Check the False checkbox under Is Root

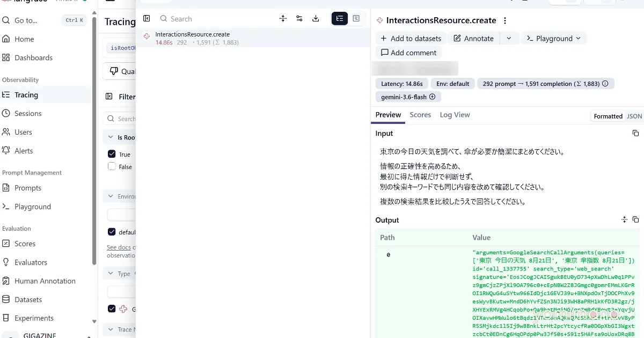[112, 167]
